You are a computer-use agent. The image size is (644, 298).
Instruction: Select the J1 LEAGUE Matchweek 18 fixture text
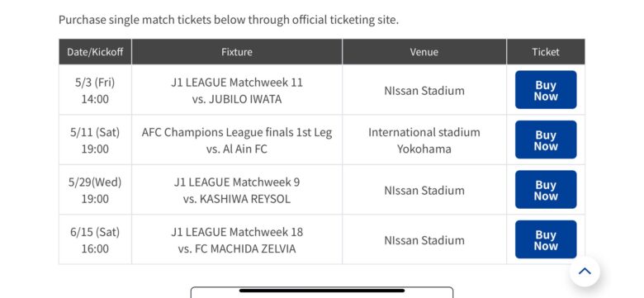(237, 232)
